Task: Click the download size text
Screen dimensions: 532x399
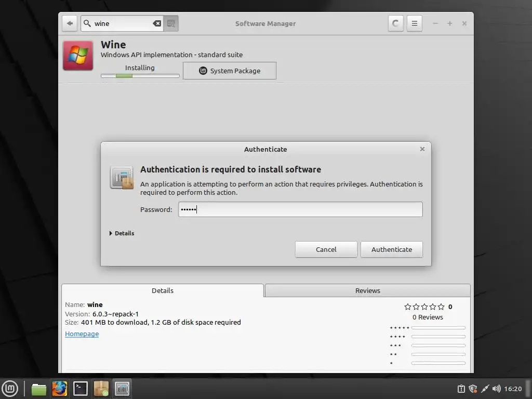Action: pyautogui.click(x=161, y=322)
